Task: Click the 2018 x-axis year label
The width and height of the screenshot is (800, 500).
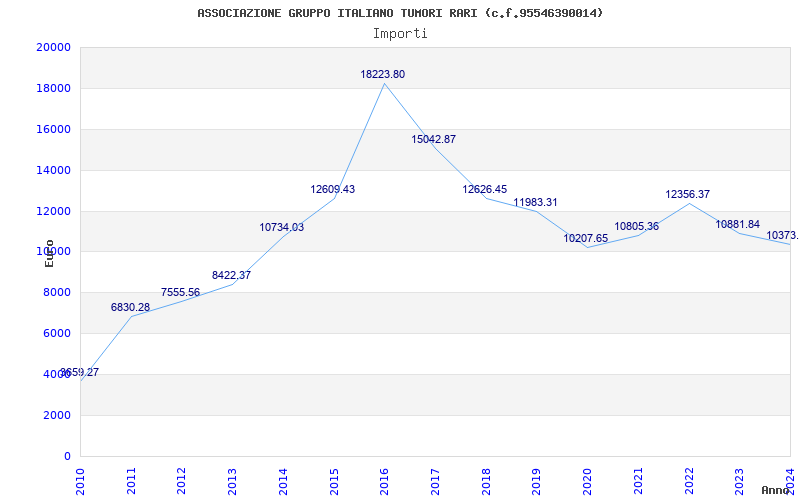Action: [x=486, y=480]
